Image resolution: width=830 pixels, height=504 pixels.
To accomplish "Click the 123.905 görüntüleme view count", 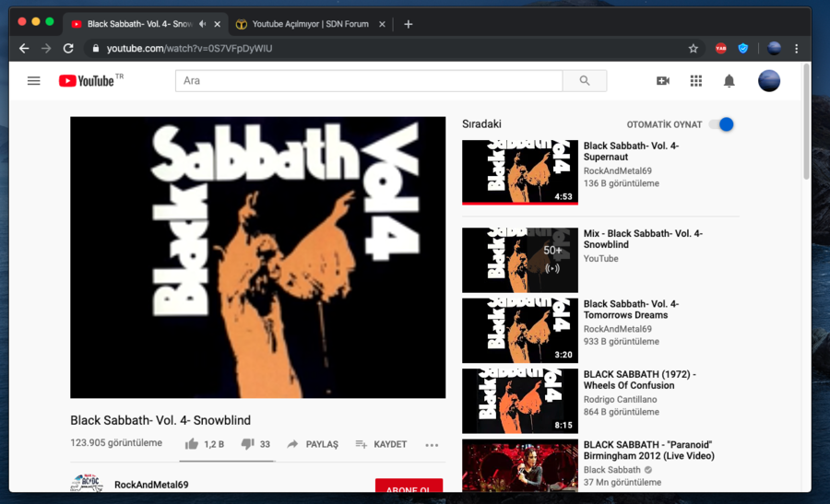I will 116,442.
